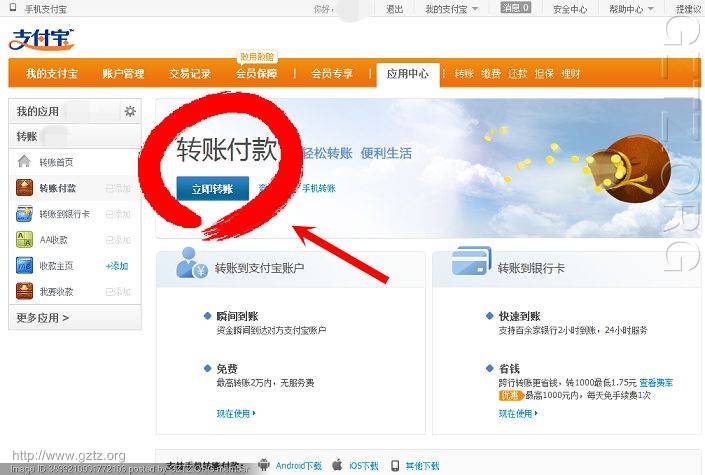Open the 我的支付宝 main tab
This screenshot has width=705, height=475.
tap(52, 73)
